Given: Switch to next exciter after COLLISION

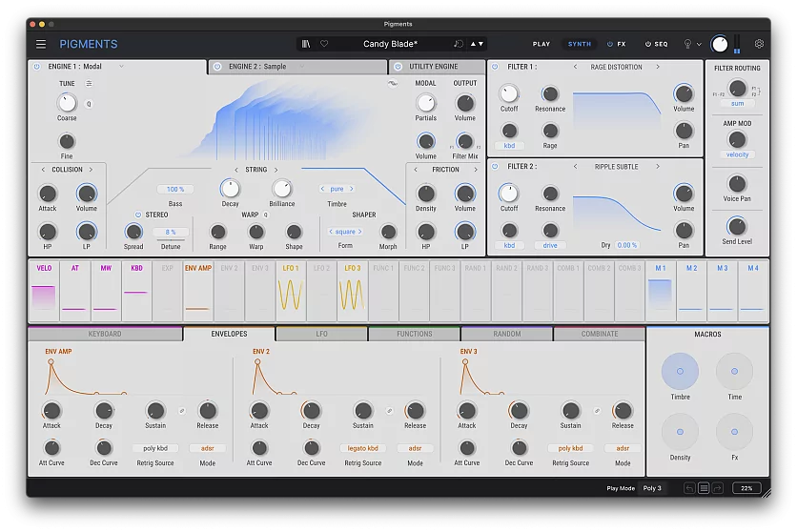Looking at the screenshot, I should point(91,170).
